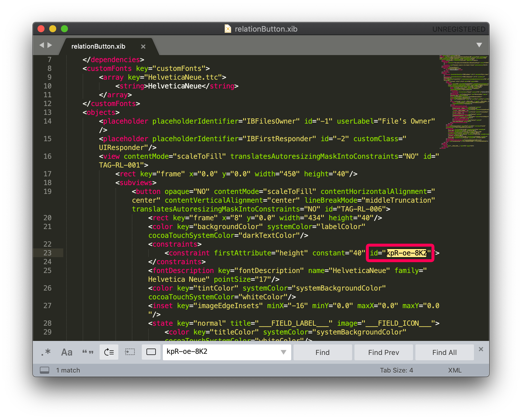Toggle whole word matching

[x=88, y=352]
